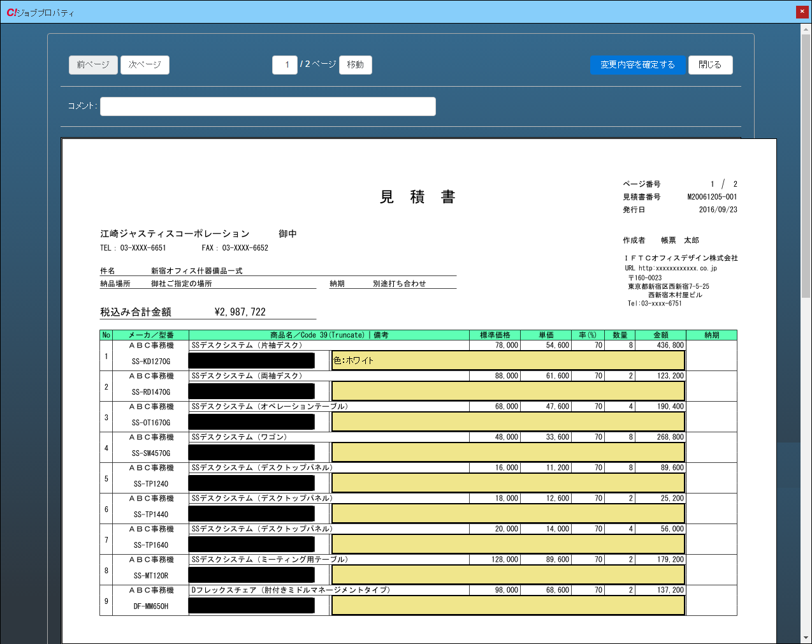Image resolution: width=812 pixels, height=644 pixels.
Task: Click the 納期 column header
Action: (x=712, y=335)
